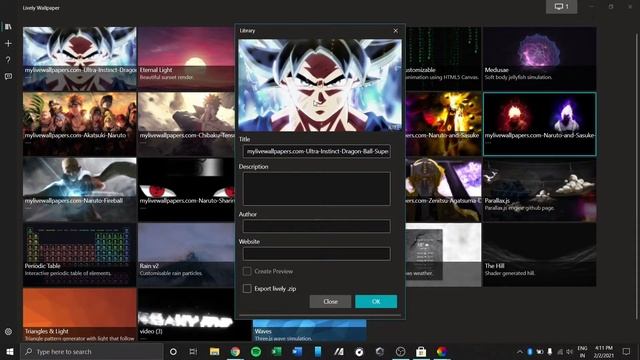Select the Naruto-Fireball wallpaper tile
The height and width of the screenshot is (360, 640).
point(80,189)
